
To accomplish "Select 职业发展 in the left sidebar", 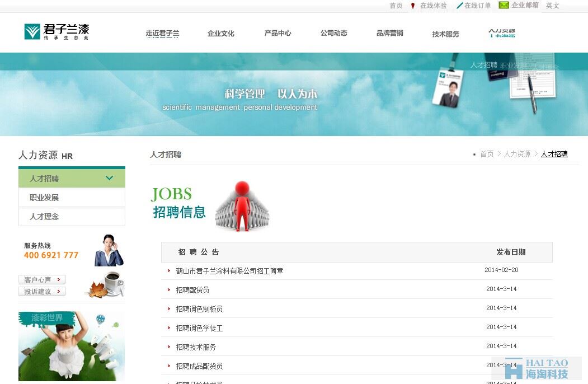I will point(72,198).
